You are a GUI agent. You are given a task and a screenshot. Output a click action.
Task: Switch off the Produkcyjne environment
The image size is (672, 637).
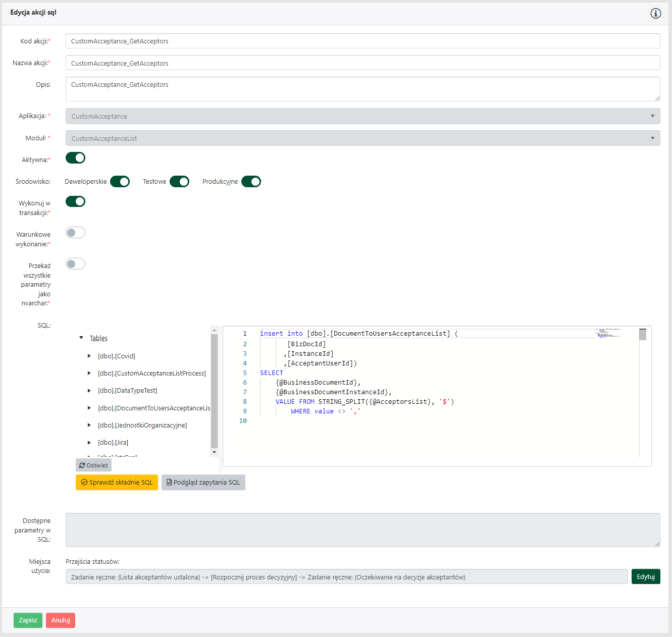(251, 181)
